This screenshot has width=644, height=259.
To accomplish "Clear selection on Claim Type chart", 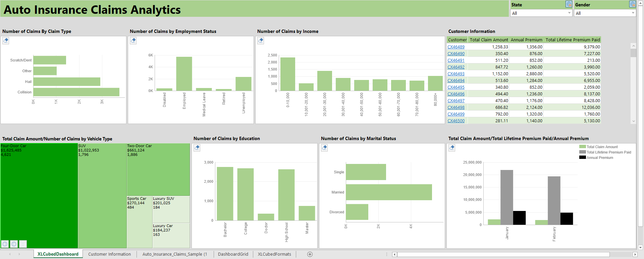I will pos(6,41).
